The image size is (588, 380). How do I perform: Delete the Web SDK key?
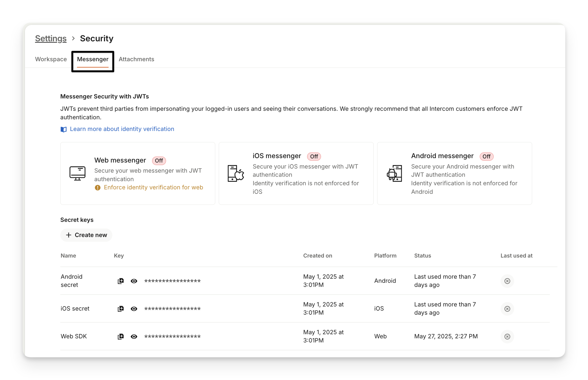507,336
